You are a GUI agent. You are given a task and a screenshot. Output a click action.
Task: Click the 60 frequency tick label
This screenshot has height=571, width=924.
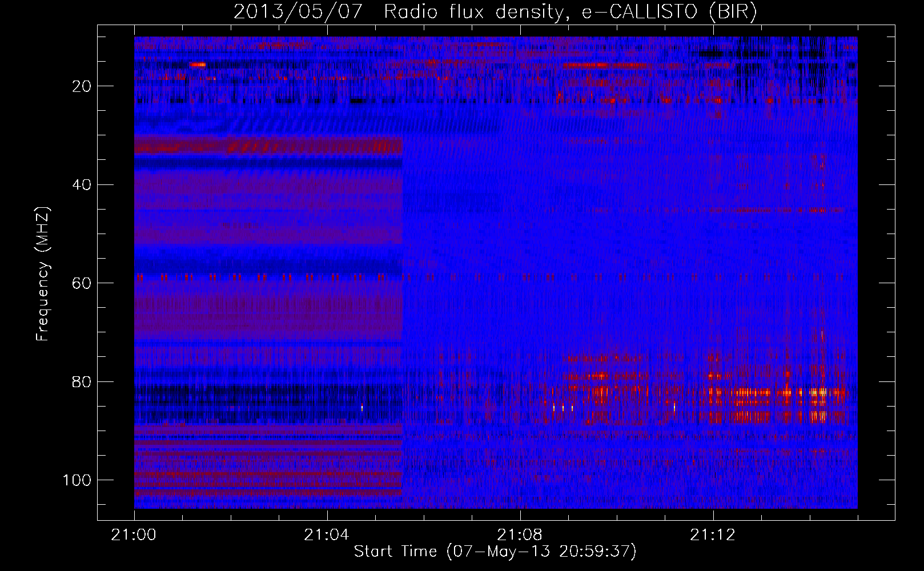click(82, 283)
